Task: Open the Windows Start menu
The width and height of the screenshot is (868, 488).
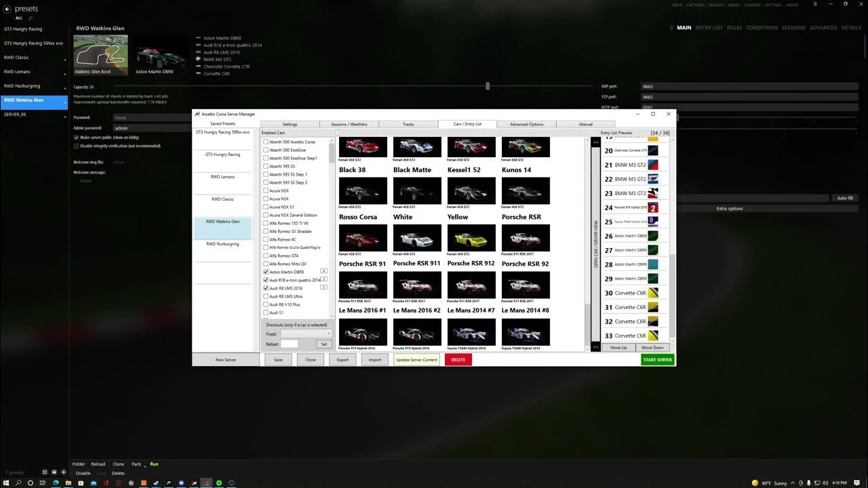Action: [x=6, y=483]
